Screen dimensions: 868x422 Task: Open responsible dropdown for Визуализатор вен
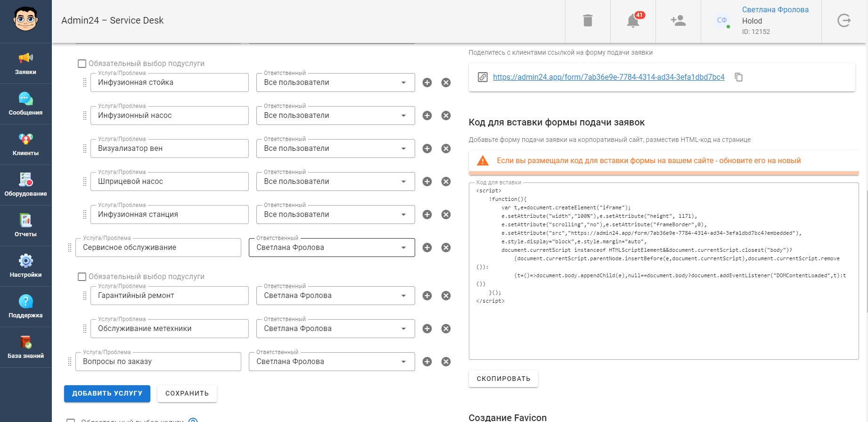(x=336, y=149)
